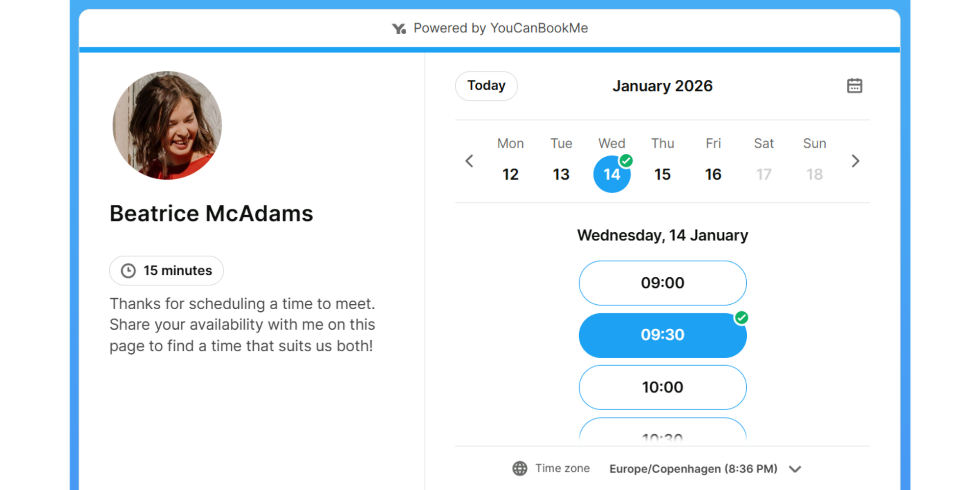Click the Powered by YouCanBookMe link

tap(501, 28)
